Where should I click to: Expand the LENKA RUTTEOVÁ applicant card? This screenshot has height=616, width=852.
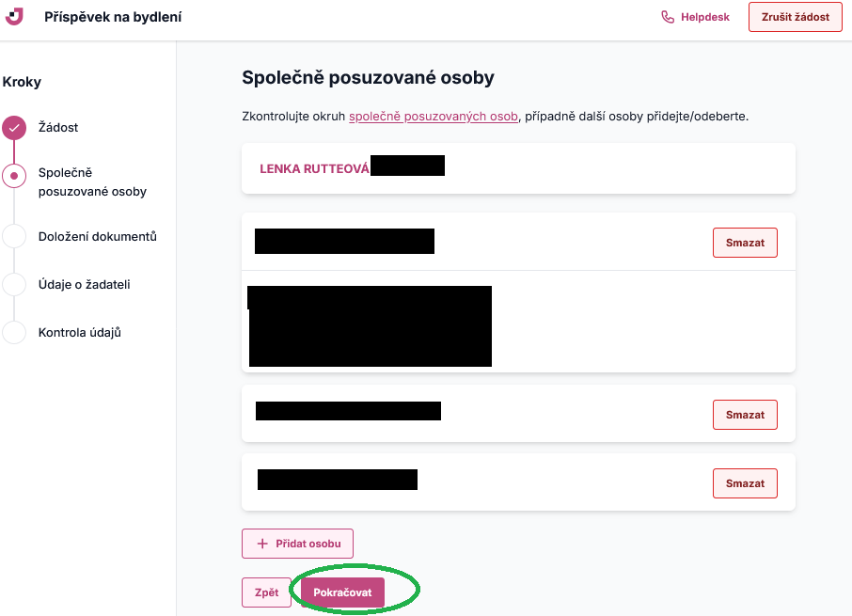518,168
